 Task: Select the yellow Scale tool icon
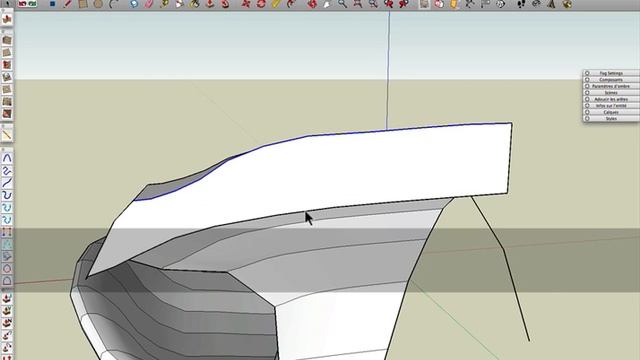[x=276, y=4]
